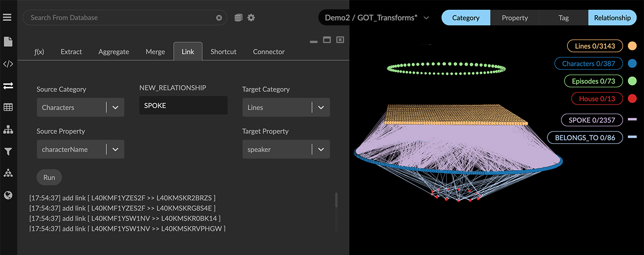Click the file document sidebar icon
This screenshot has height=255, width=644.
point(8,42)
